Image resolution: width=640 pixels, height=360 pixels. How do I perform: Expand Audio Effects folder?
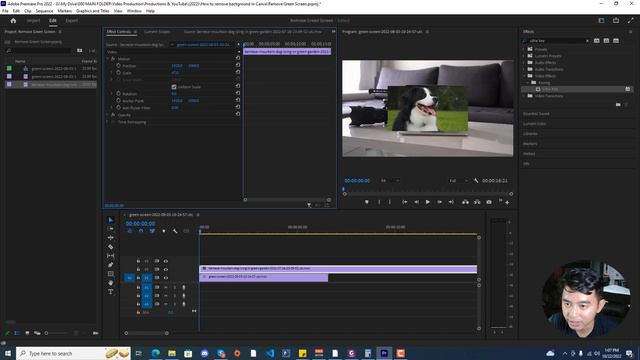click(x=524, y=62)
